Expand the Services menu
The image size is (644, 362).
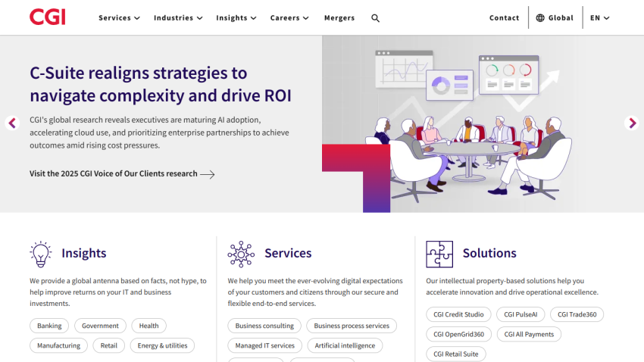point(119,17)
